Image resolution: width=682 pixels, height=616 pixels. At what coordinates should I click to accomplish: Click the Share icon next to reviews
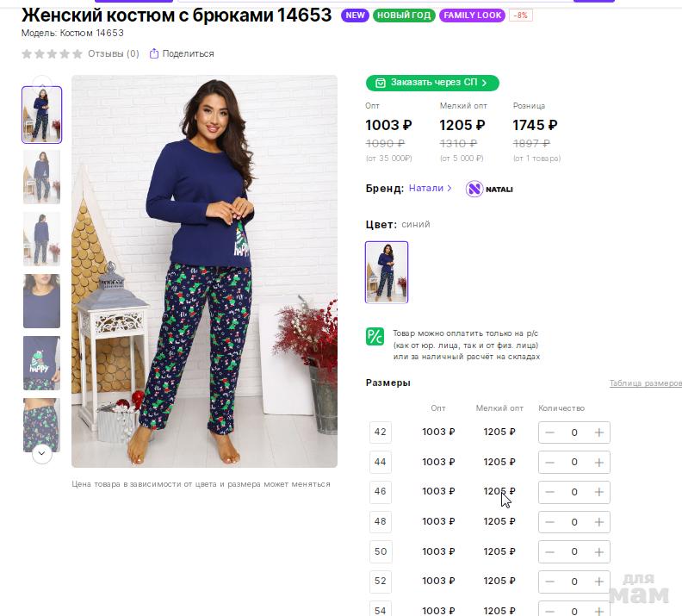(154, 53)
